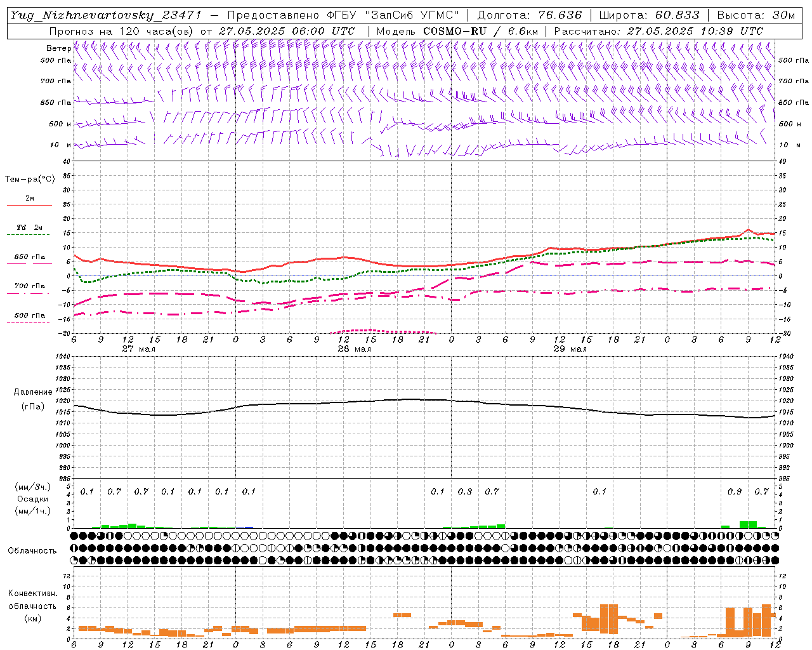Click the '500 гПа' temperature legend entry

click(x=30, y=315)
